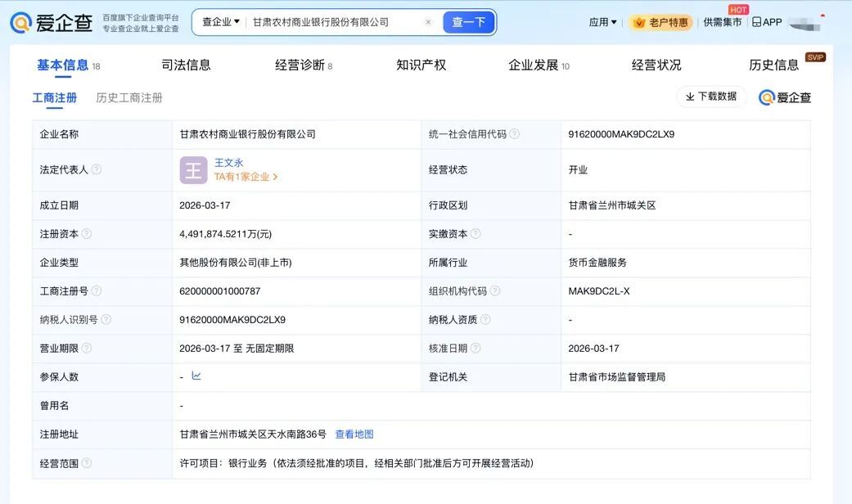
Task: Click the help icon next to 经营范围
Action: (x=87, y=463)
